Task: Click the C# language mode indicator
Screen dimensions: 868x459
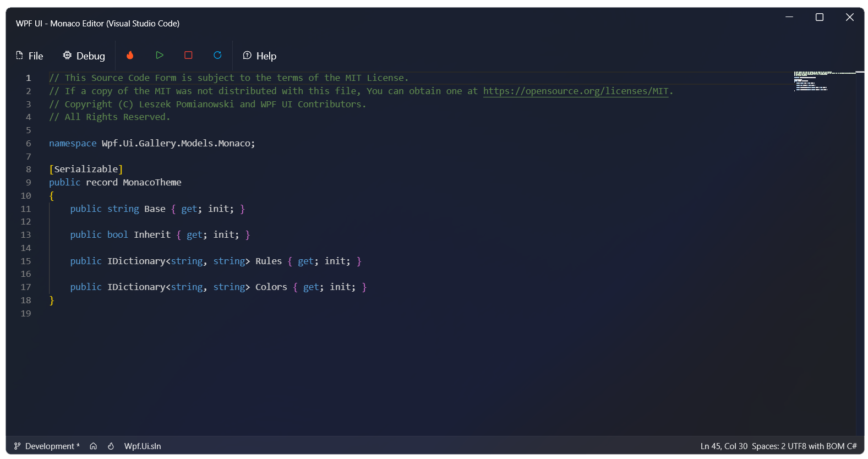Action: [851, 446]
